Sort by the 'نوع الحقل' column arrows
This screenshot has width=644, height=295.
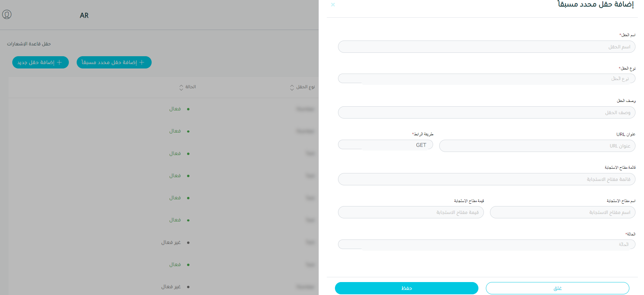(x=292, y=88)
